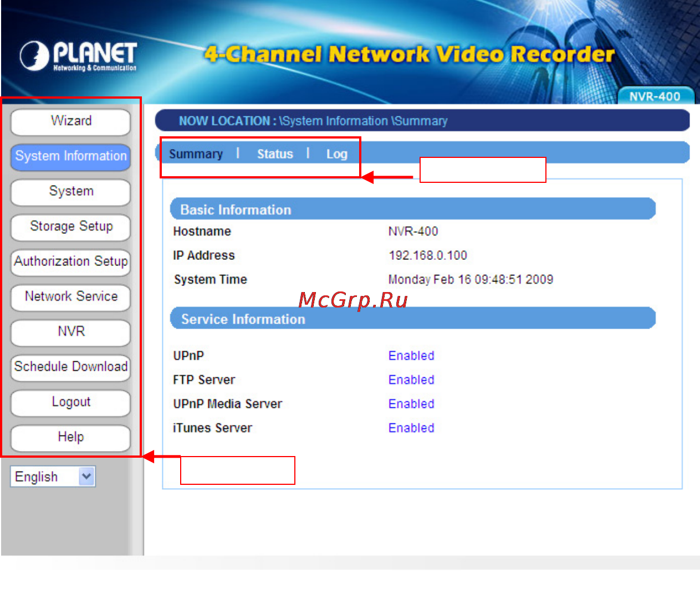This screenshot has width=700, height=599.
Task: Click the NVR sidebar button
Action: [71, 332]
